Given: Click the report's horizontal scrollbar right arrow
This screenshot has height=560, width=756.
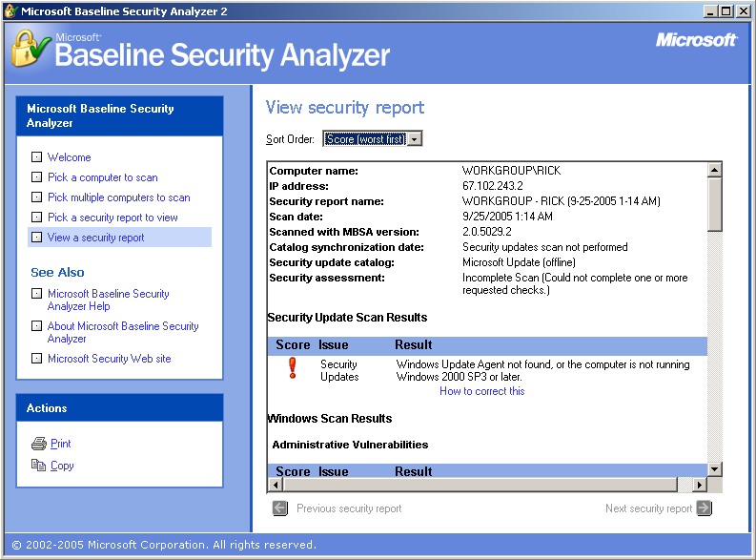Looking at the screenshot, I should [x=700, y=485].
